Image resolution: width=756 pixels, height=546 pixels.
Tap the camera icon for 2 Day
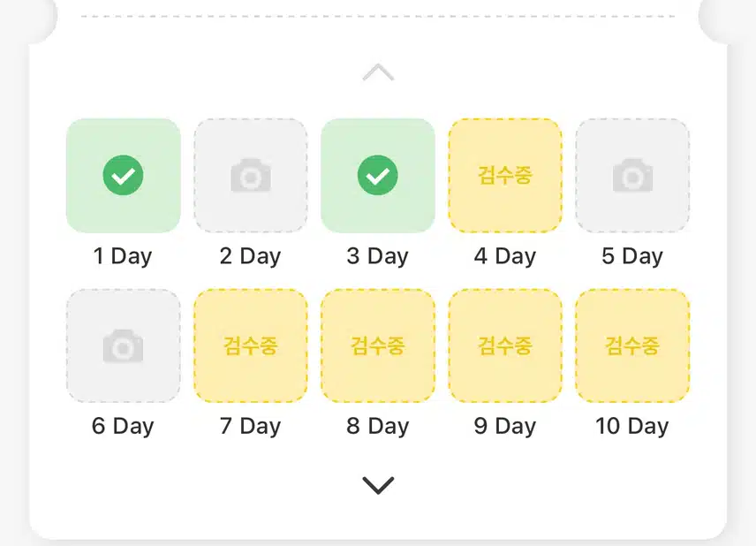click(251, 176)
